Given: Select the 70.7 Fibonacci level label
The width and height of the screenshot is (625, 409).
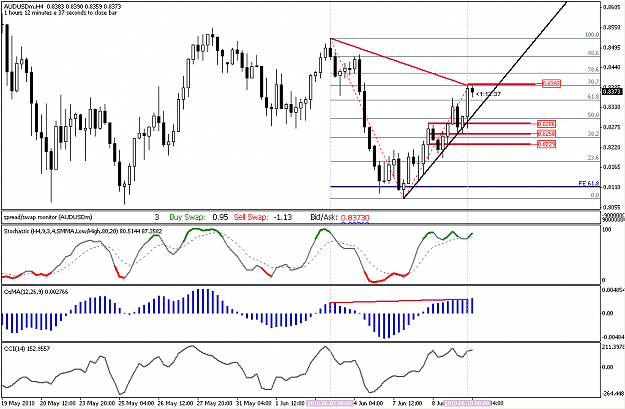Looking at the screenshot, I should click(593, 82).
